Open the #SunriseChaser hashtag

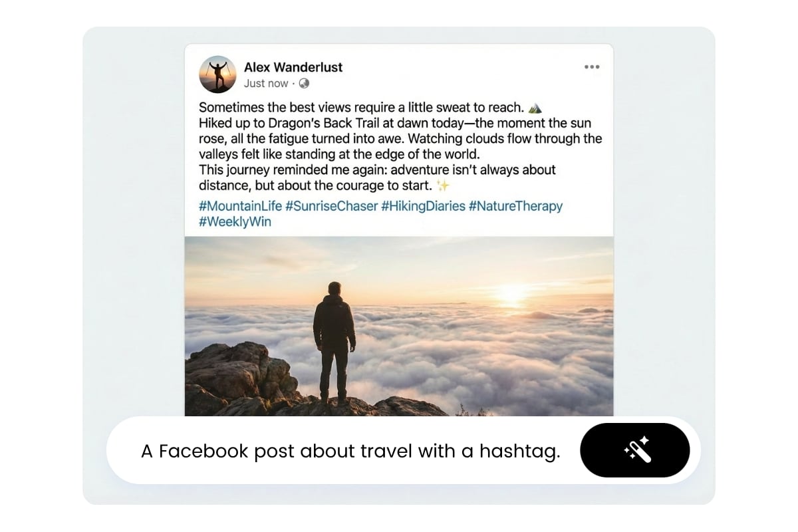point(331,206)
